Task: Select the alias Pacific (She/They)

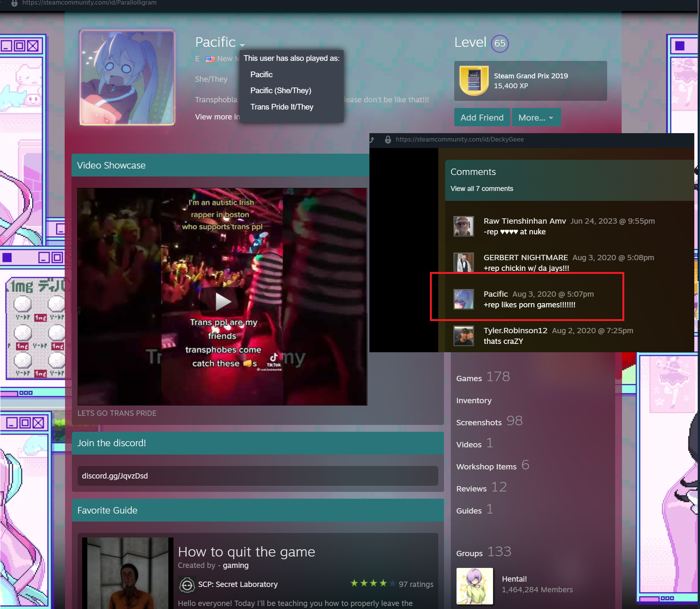Action: 281,91
